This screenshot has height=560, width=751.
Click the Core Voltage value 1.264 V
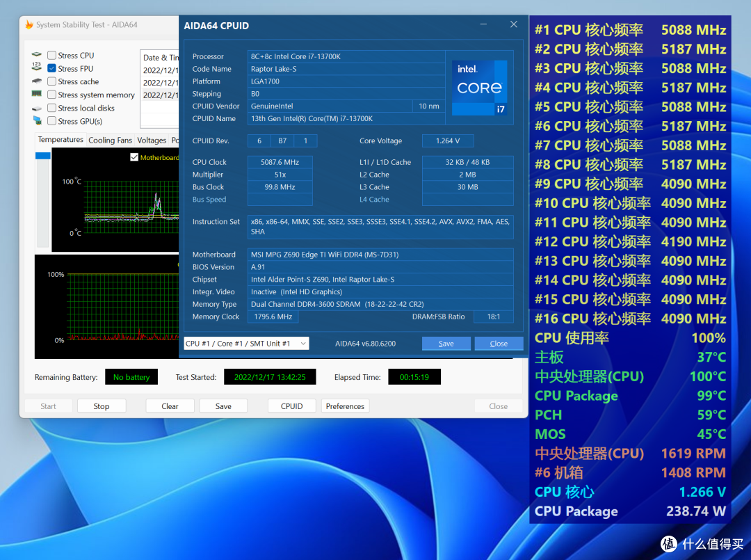point(448,141)
